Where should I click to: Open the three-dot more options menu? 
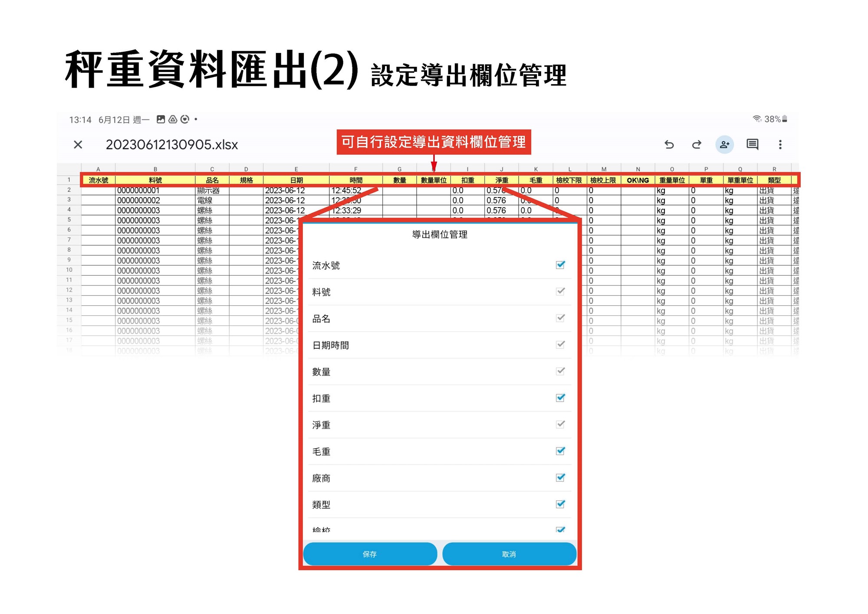click(x=780, y=145)
